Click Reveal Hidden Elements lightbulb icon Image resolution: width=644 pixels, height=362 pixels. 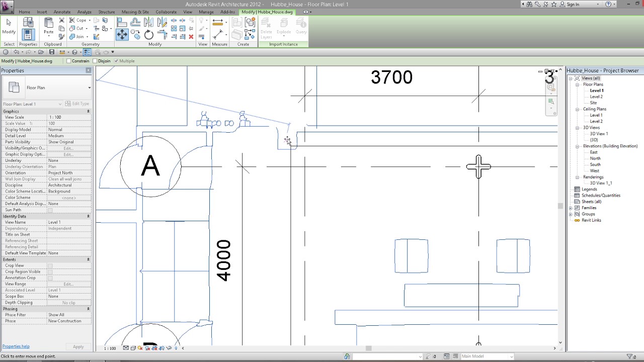click(x=176, y=348)
